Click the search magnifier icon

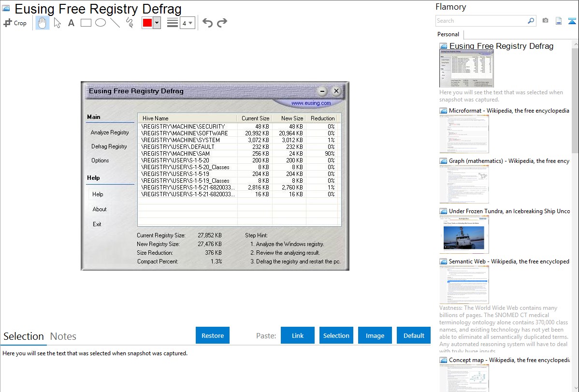coord(531,21)
